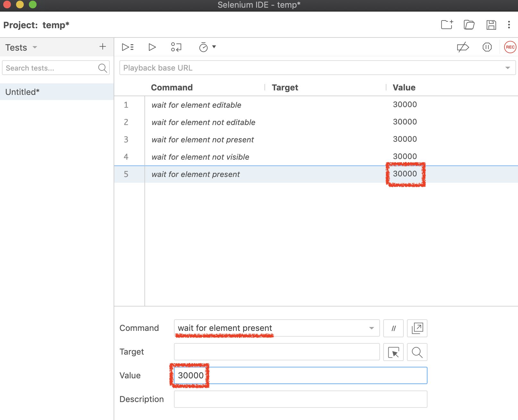This screenshot has width=518, height=420.
Task: Pause on exceptions icon
Action: coord(487,47)
